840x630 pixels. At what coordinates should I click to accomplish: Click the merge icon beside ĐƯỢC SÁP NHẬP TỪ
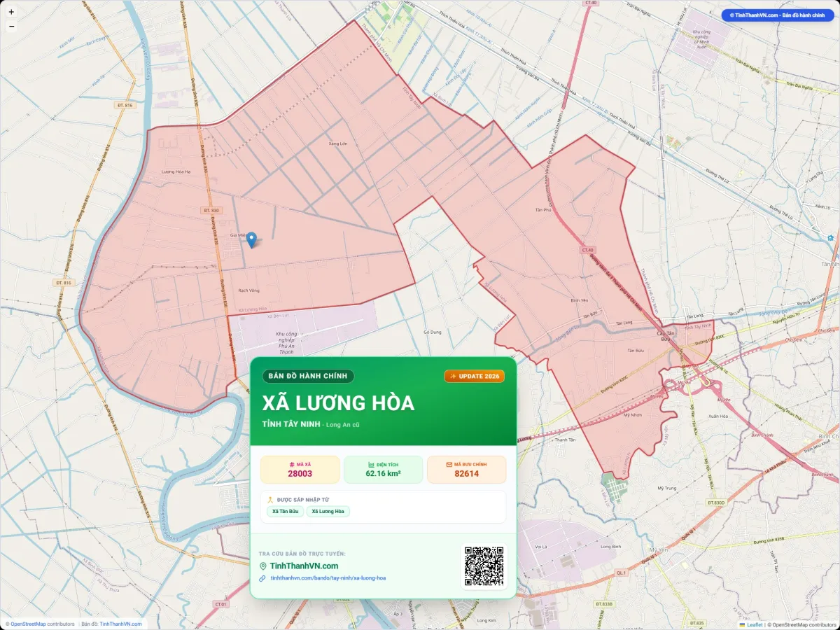270,500
